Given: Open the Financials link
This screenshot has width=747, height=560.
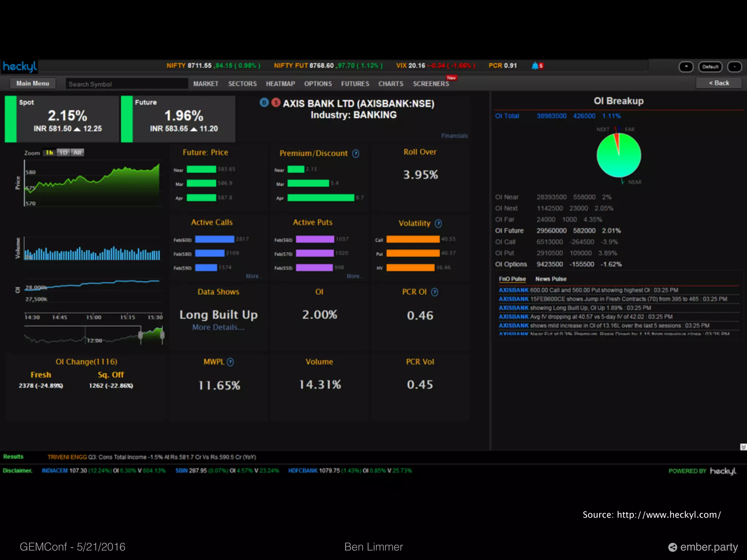Looking at the screenshot, I should tap(454, 136).
